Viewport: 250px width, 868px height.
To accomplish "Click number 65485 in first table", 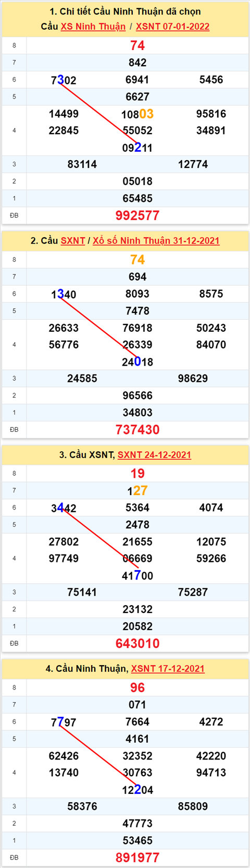I will [137, 198].
